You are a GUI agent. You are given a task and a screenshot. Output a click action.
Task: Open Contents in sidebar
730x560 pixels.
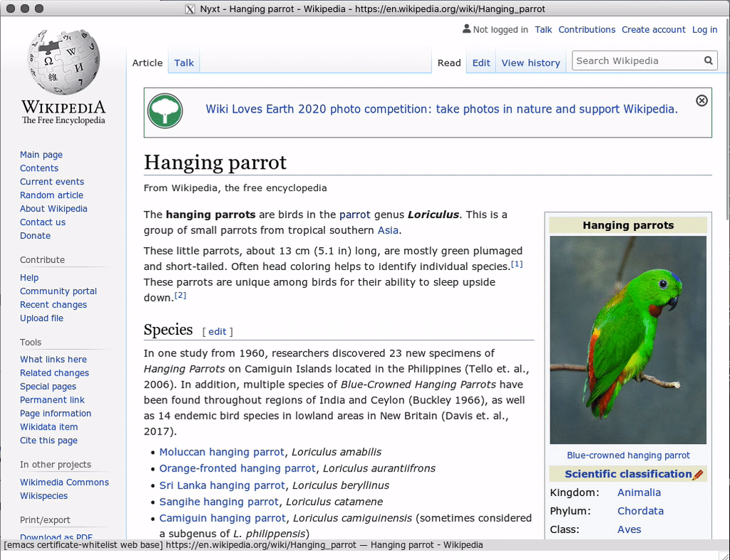39,168
